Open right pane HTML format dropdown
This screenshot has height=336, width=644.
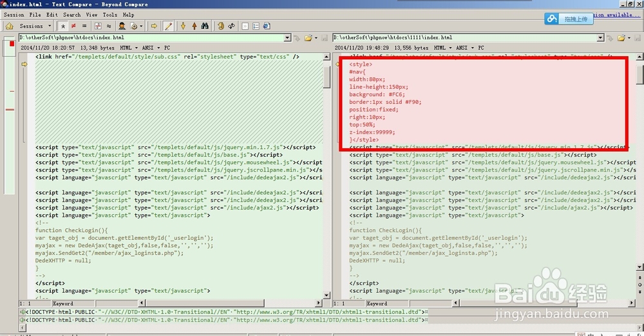coord(442,48)
